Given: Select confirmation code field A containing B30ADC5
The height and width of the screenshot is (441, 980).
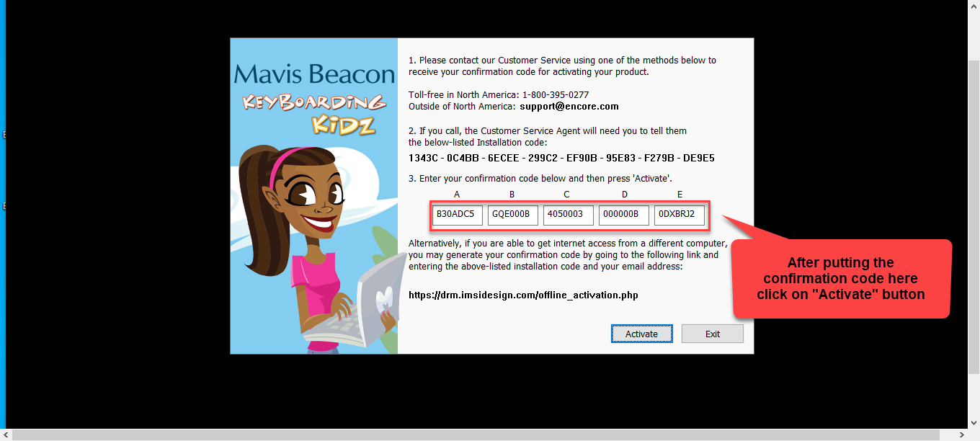Looking at the screenshot, I should [x=458, y=215].
